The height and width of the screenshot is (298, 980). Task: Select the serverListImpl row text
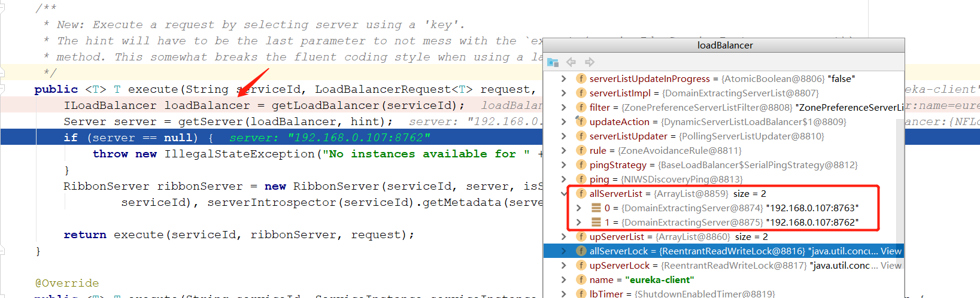(704, 93)
